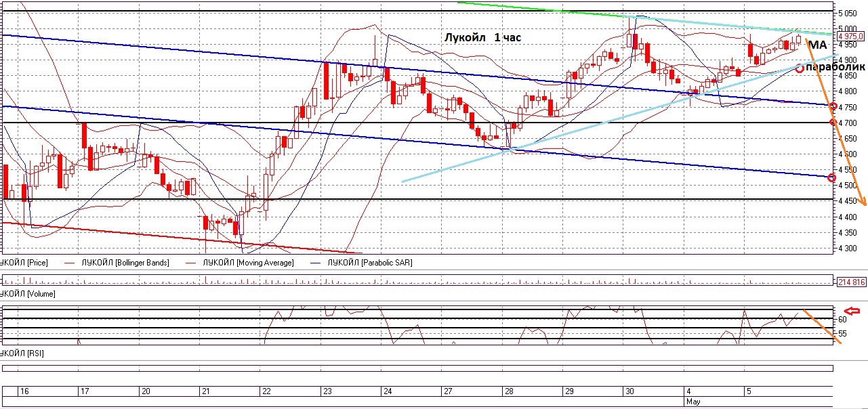Click the 4 800 price axis label

click(846, 91)
